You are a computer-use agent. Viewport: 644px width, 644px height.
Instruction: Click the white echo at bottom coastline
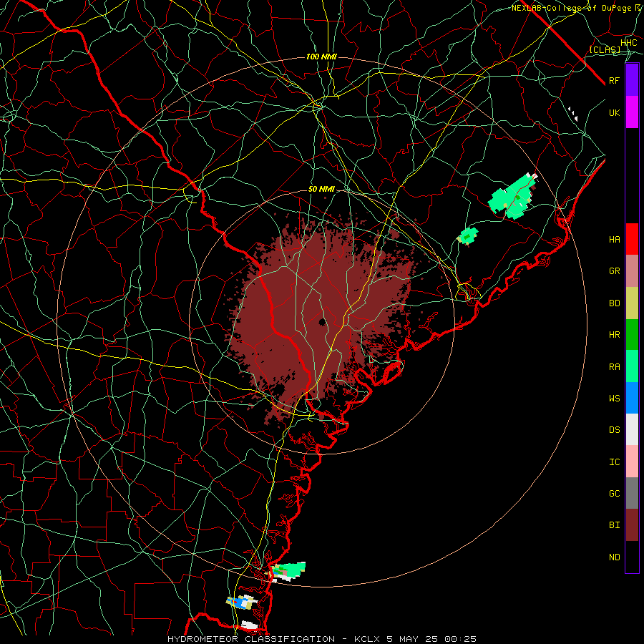pos(249,625)
